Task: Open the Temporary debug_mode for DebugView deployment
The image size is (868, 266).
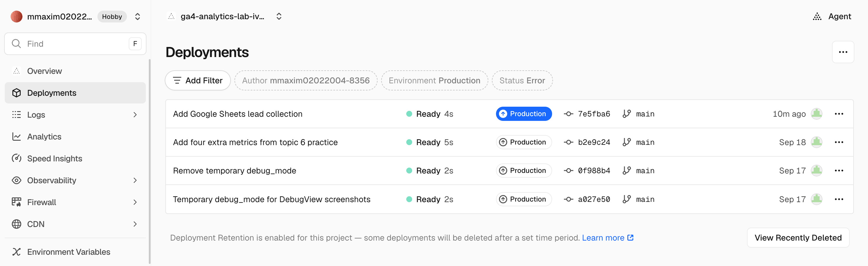Action: coord(272,199)
